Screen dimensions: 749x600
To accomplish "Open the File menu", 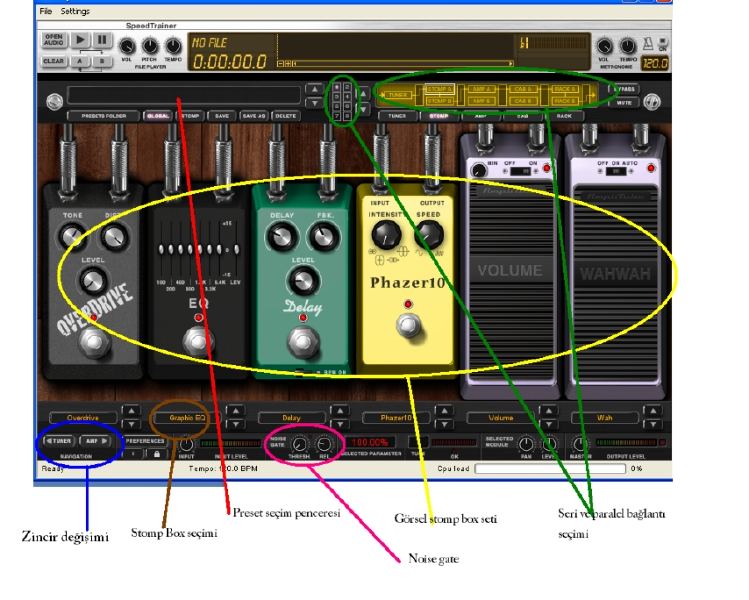I will pyautogui.click(x=45, y=11).
